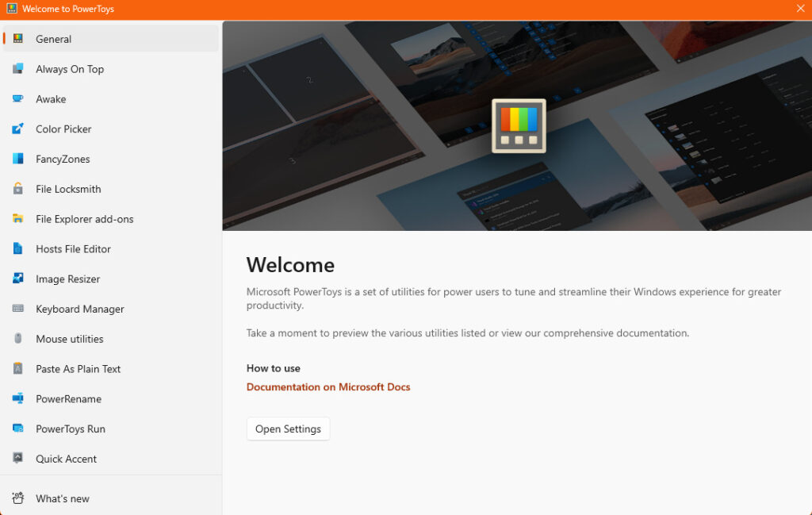Open the Image Resizer entry

[111, 279]
